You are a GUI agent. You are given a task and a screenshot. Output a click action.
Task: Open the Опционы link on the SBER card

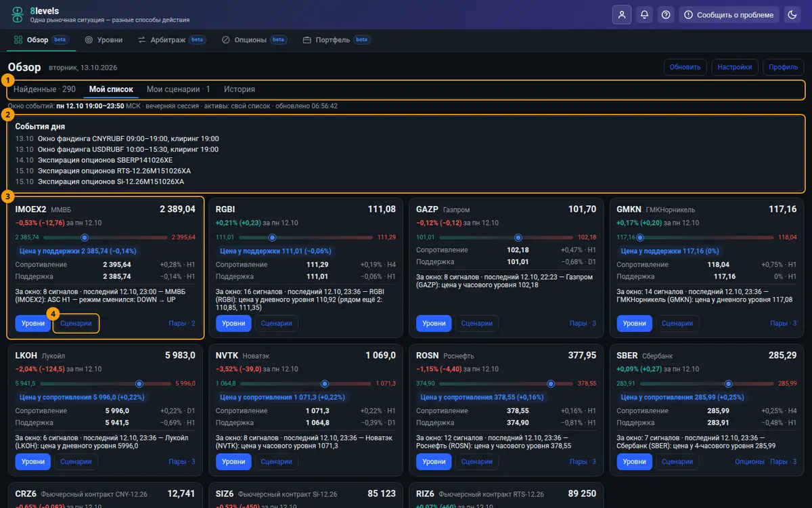pos(750,462)
